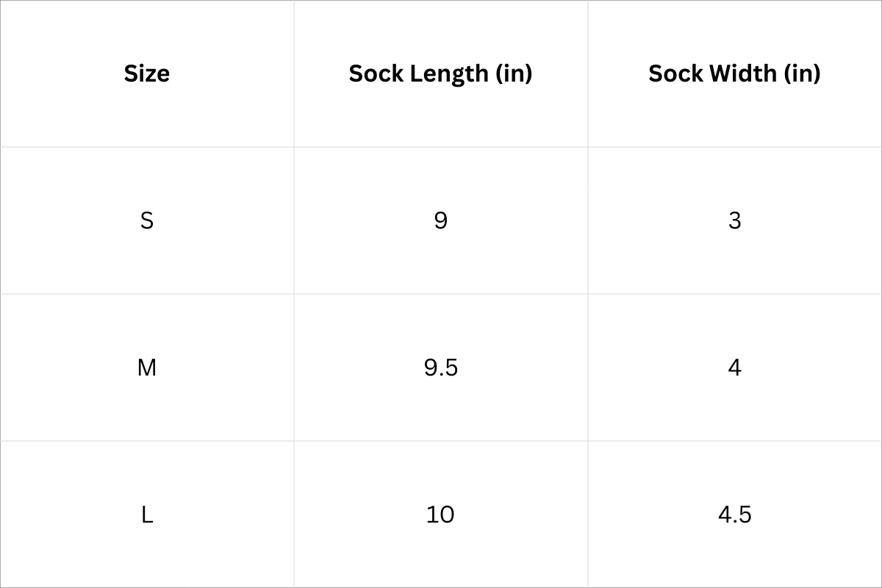This screenshot has height=588, width=882.
Task: Click '(in)' in the Sock Width header
Action: tap(803, 73)
